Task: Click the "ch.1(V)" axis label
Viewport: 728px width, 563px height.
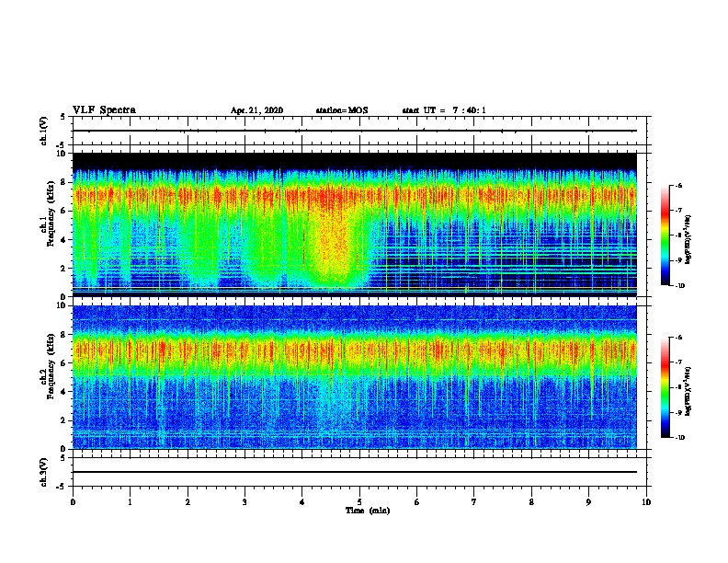Action: click(43, 131)
